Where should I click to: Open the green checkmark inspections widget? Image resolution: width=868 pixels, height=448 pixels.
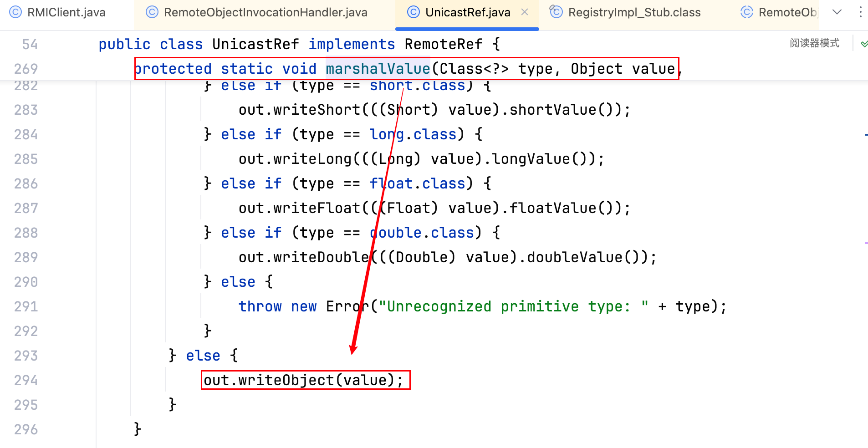tap(863, 44)
